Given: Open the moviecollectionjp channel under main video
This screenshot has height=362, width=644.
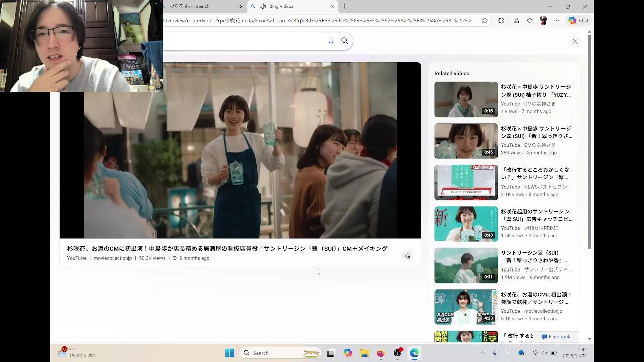Looking at the screenshot, I should (x=113, y=258).
